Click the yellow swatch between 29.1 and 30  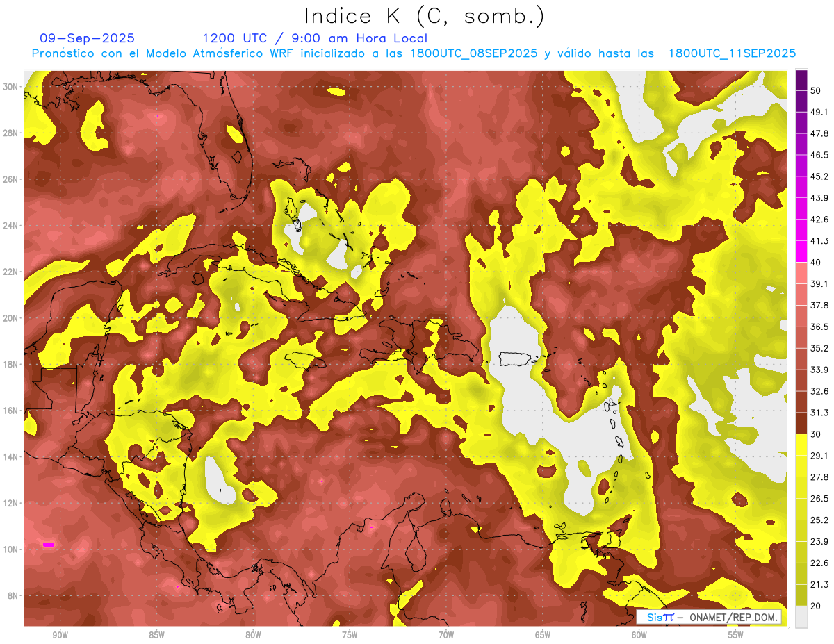[801, 445]
